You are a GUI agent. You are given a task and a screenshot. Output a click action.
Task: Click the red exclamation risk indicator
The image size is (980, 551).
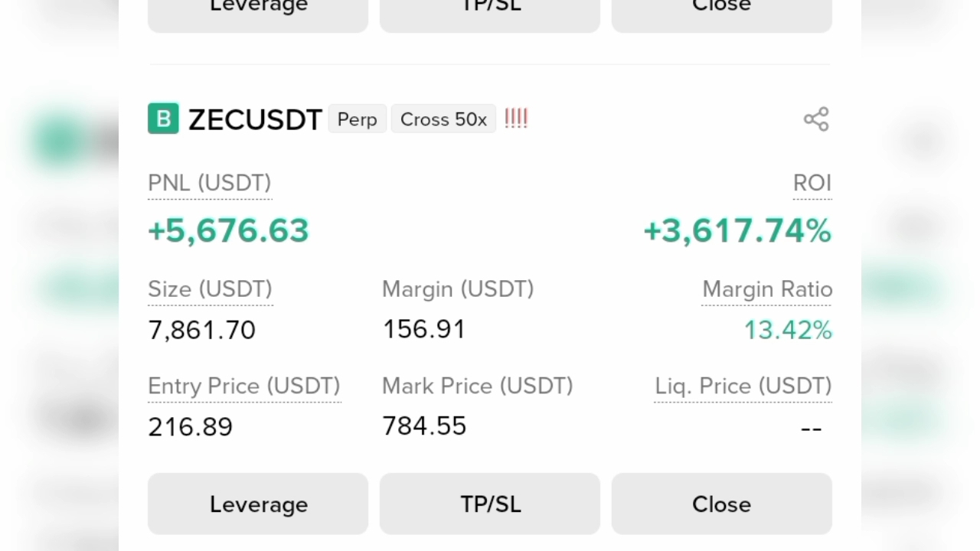[516, 119]
